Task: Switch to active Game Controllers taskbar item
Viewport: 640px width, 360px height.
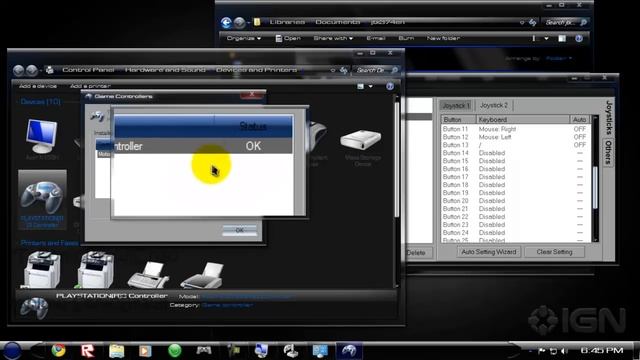Action: click(x=349, y=351)
